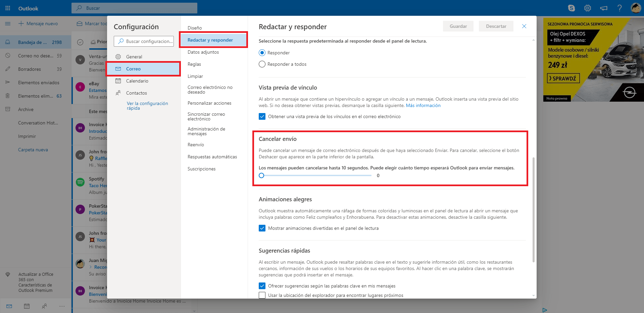Screen dimensions: 644x313
Task: Select the Responder radio option
Action: point(262,53)
